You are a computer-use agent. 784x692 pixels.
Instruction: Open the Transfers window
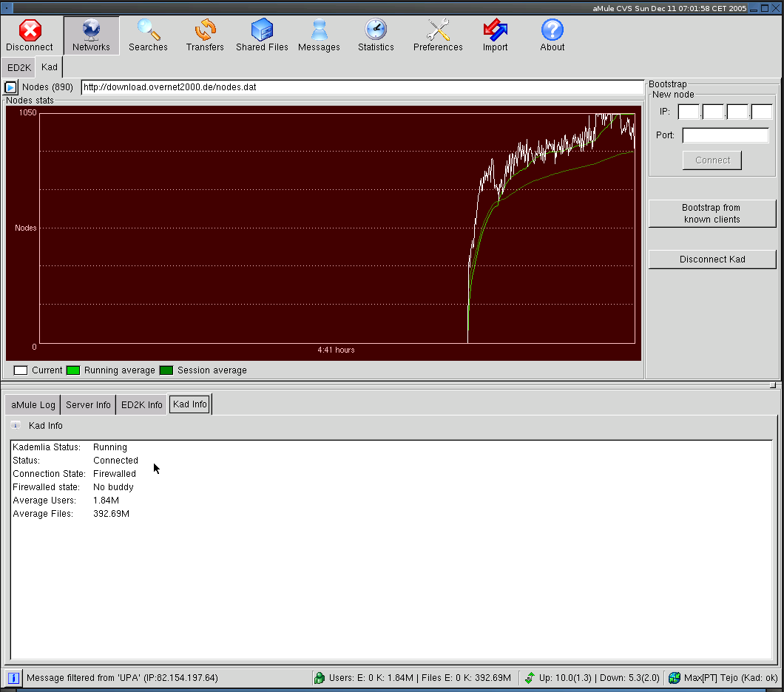coord(205,35)
